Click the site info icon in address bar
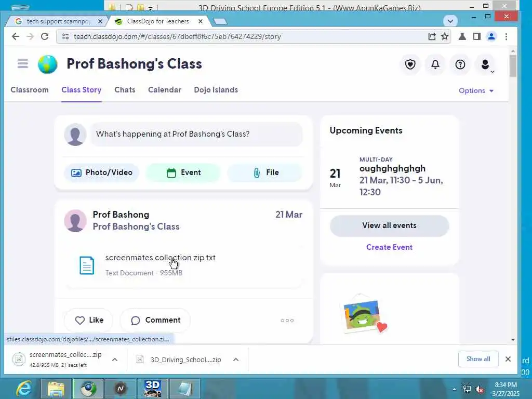This screenshot has width=532, height=399. pyautogui.click(x=65, y=36)
